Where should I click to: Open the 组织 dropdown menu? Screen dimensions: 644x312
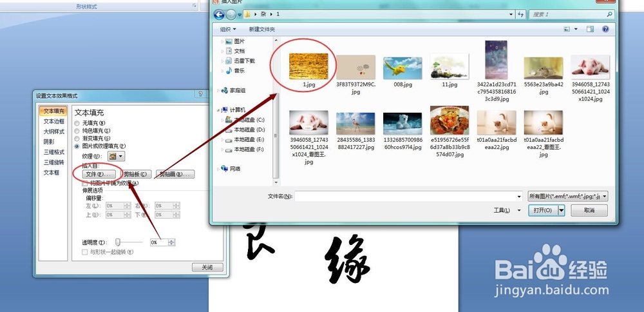click(228, 29)
